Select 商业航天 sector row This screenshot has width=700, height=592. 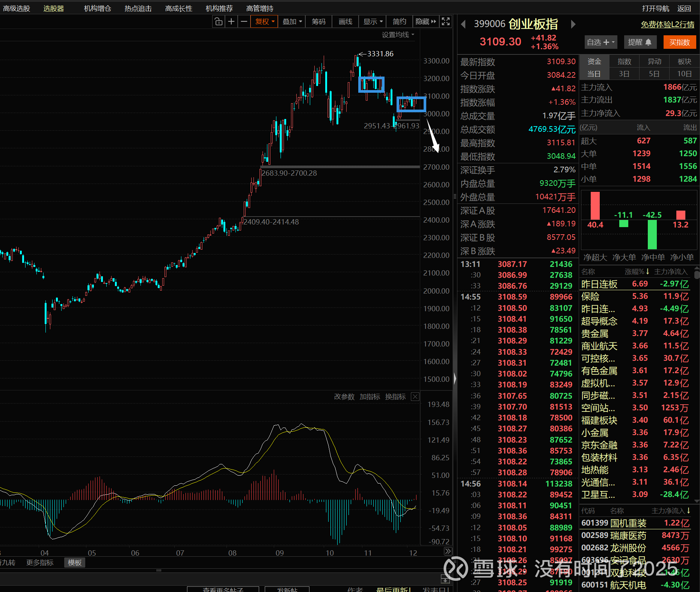pyautogui.click(x=635, y=346)
